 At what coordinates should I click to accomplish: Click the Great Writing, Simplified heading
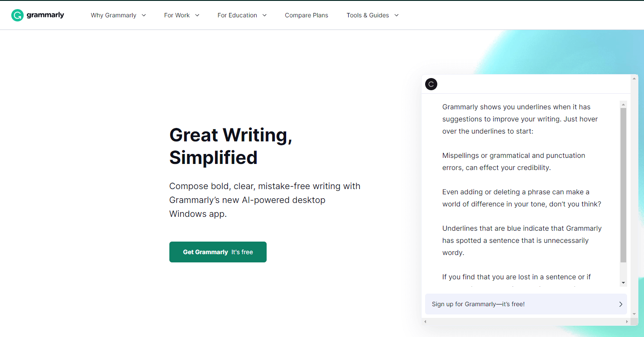point(231,146)
